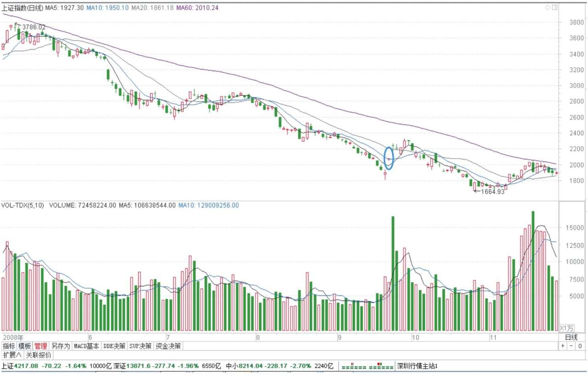Switch to the SUP决策 indicator template
The height and width of the screenshot is (375, 588).
tap(140, 346)
